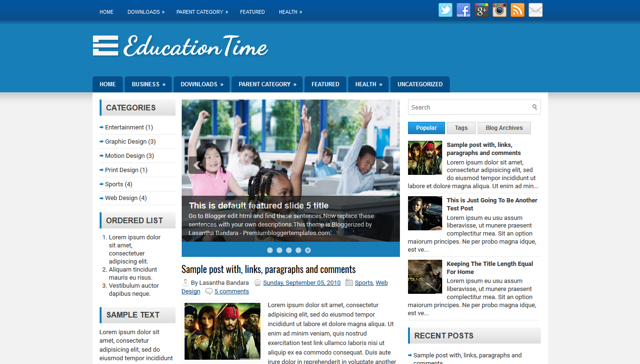Open FEATURED in the top bar
The image size is (640, 364).
(252, 12)
